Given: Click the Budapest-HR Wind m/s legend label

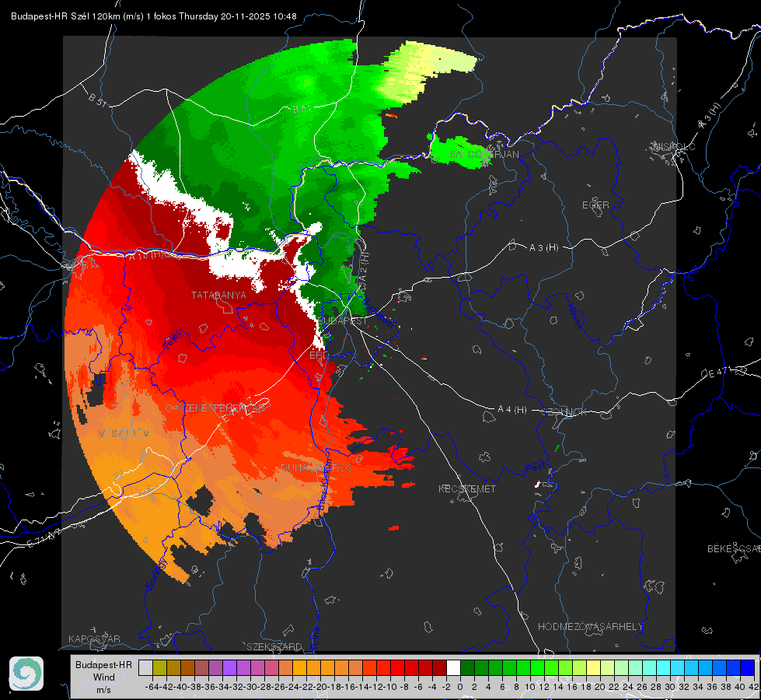Looking at the screenshot, I should (x=103, y=677).
